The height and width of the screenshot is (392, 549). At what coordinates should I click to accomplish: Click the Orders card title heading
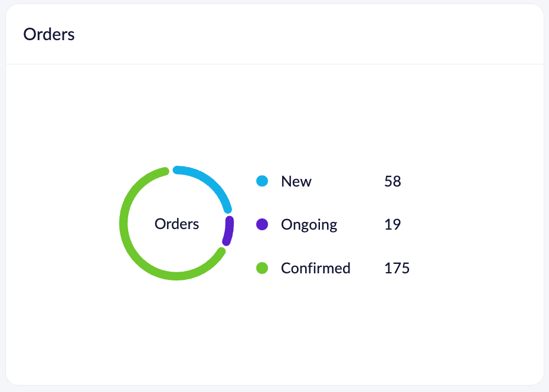tap(49, 34)
